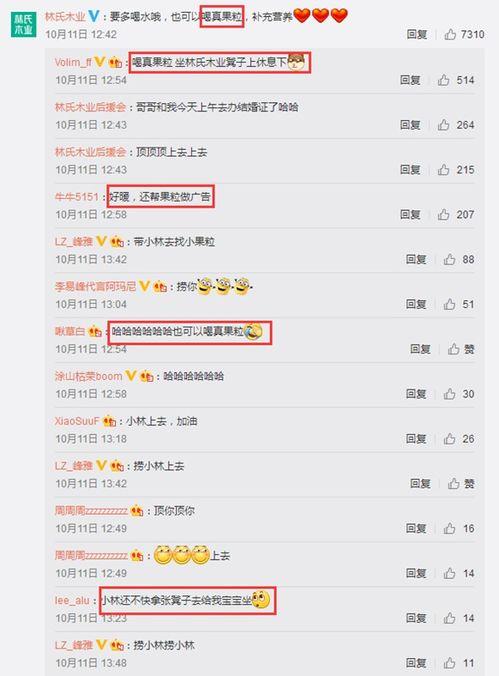Click thumbs-up on comment with 514 likes

[443, 80]
